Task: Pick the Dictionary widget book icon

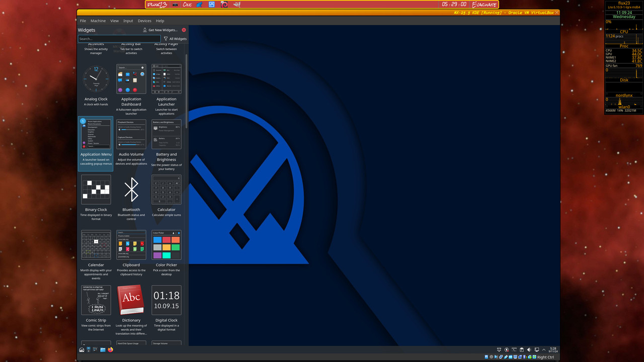Action: click(131, 300)
